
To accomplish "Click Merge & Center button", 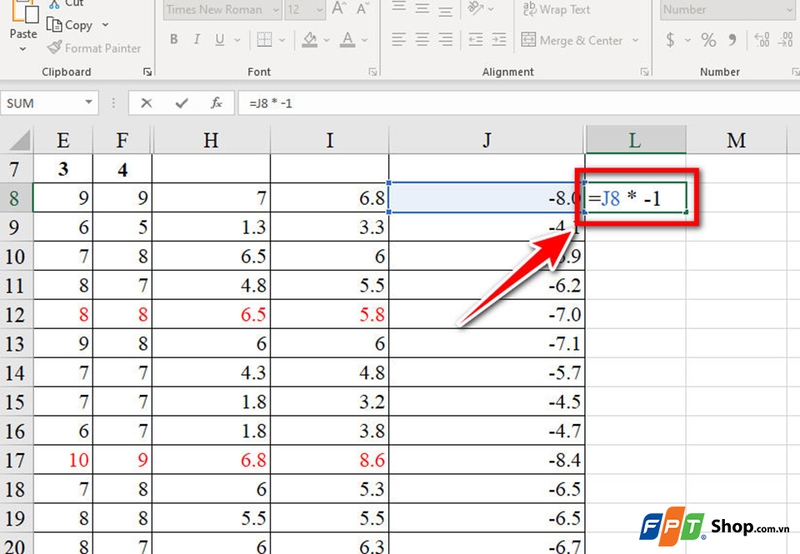I will click(x=572, y=40).
